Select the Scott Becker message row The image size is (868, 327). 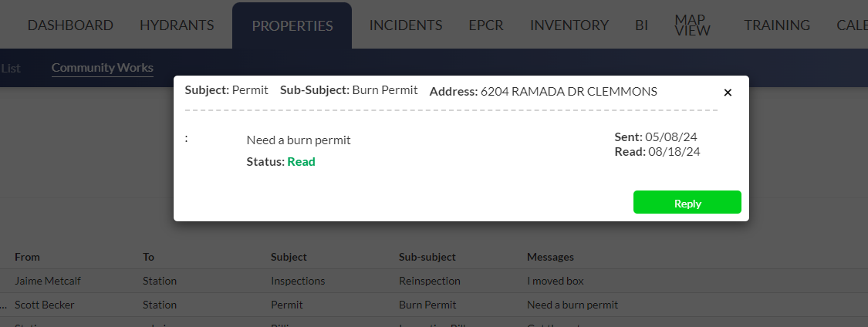click(45, 305)
